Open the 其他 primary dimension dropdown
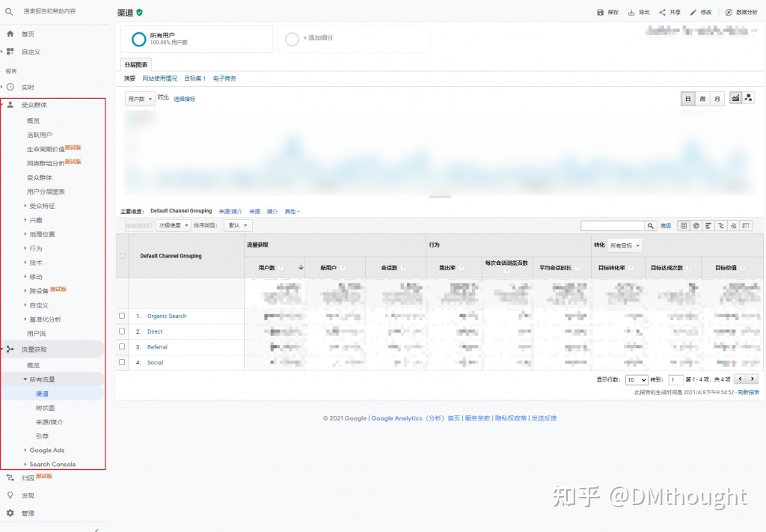The image size is (766, 532). pyautogui.click(x=292, y=212)
